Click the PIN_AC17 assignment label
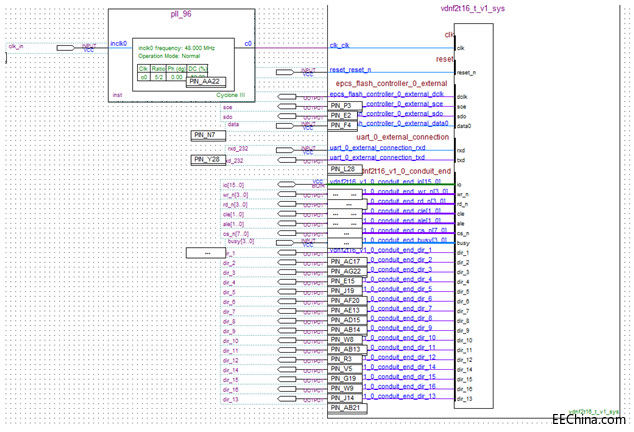Image resolution: width=634 pixels, height=432 pixels. coord(347,262)
